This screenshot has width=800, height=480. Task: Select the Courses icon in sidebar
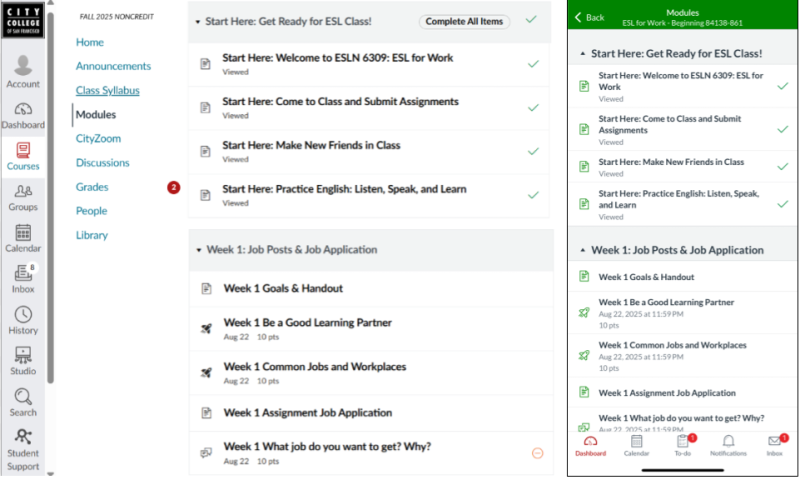[23, 150]
